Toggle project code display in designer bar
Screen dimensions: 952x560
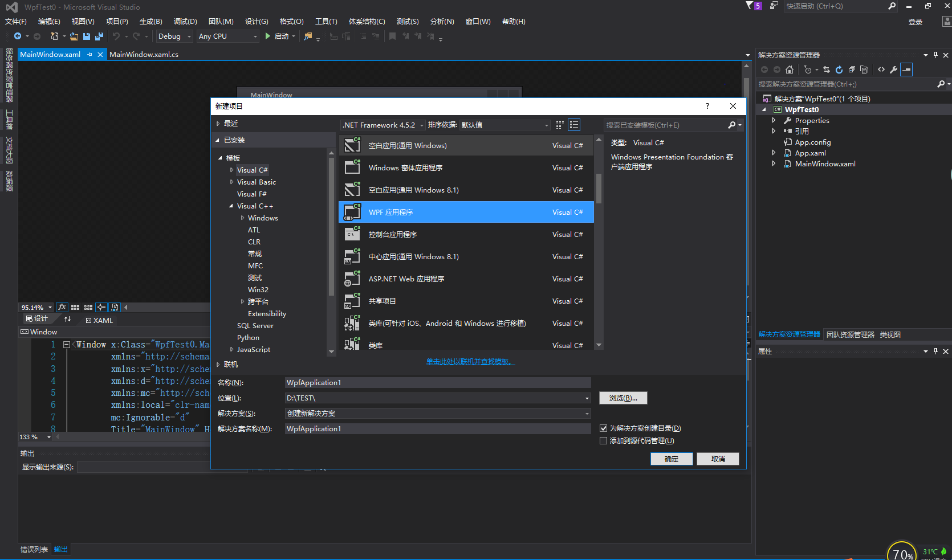(115, 307)
